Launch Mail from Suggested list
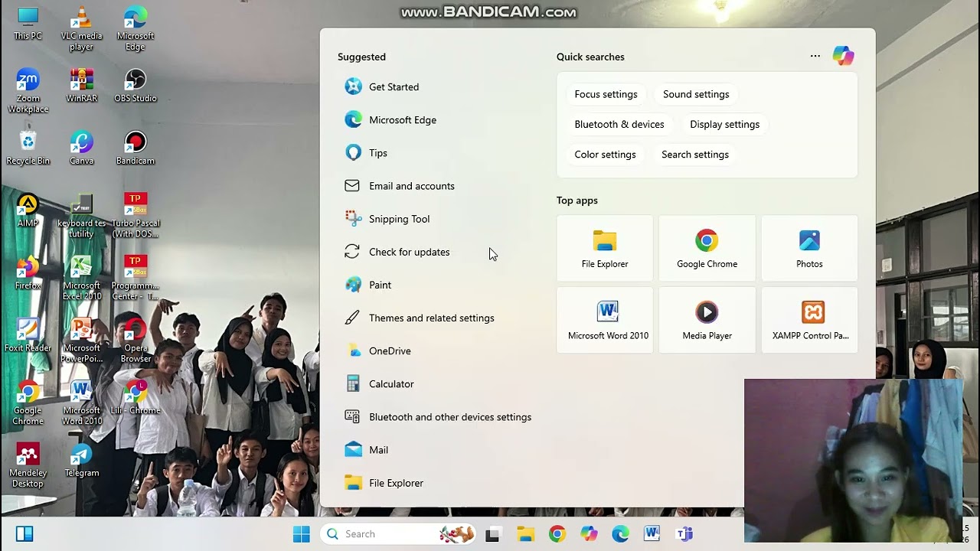Screen dimensions: 980x551 [x=436, y=450]
